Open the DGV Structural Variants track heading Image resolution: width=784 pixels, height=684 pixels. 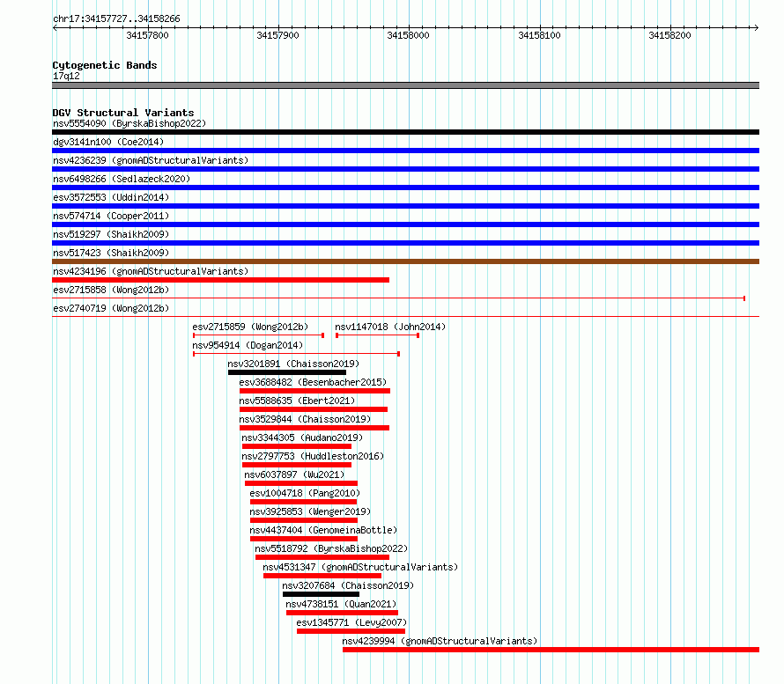(x=123, y=113)
